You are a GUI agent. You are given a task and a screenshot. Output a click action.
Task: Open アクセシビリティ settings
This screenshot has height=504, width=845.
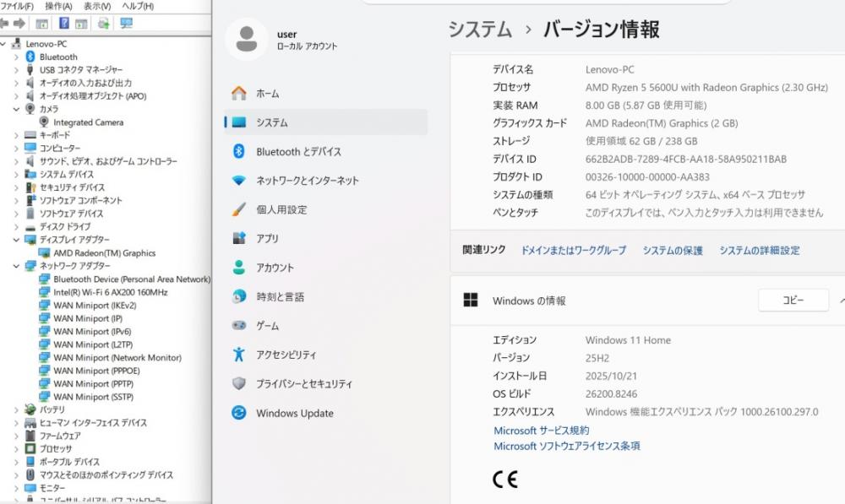(325, 355)
